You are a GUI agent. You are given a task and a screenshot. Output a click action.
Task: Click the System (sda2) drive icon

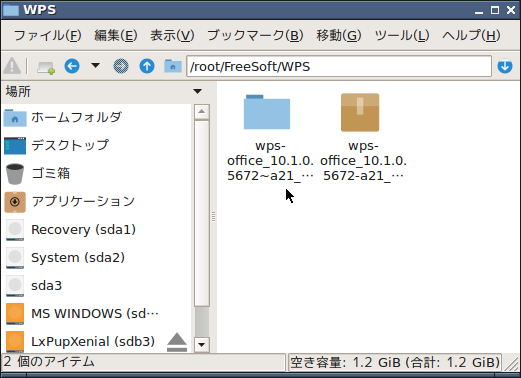point(15,258)
